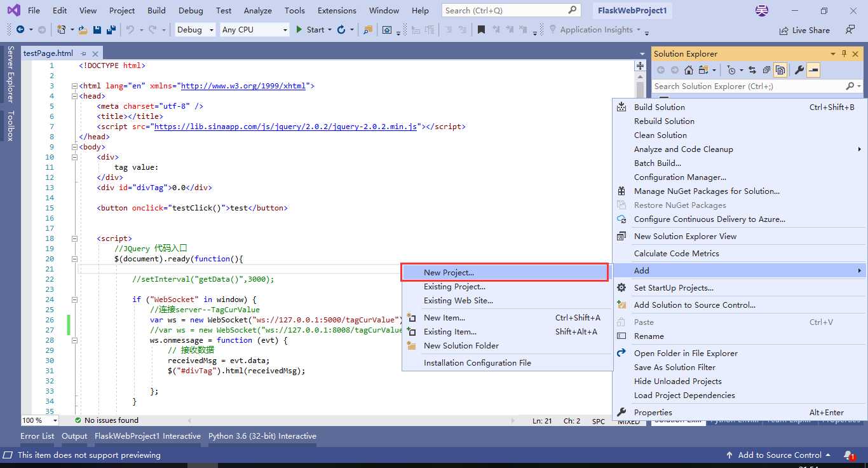Click the Home icon in Solution Explorer
Image resolution: width=868 pixels, height=468 pixels.
(x=688, y=70)
